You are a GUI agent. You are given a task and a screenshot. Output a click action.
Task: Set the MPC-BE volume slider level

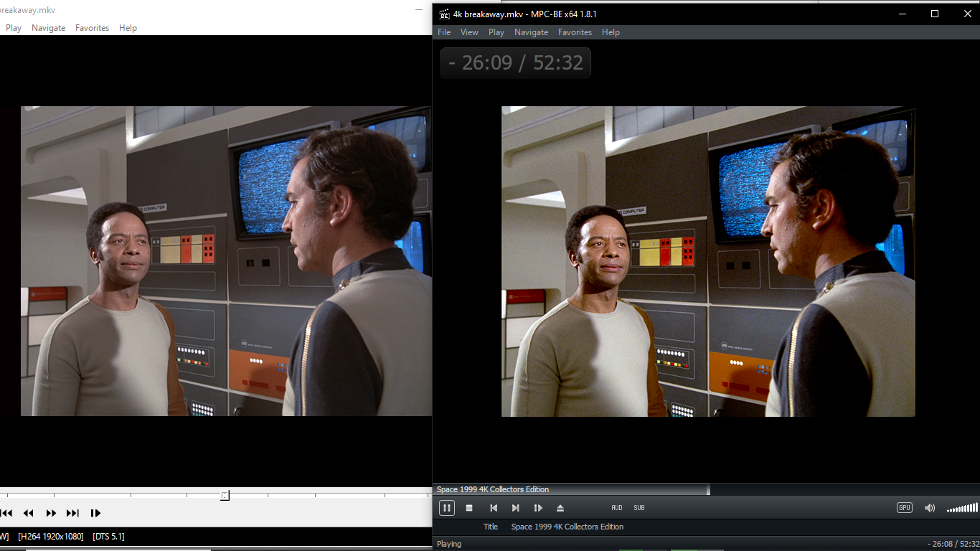962,508
